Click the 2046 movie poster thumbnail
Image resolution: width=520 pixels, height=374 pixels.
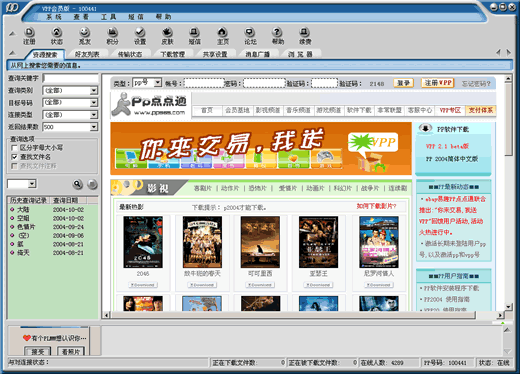tap(143, 242)
